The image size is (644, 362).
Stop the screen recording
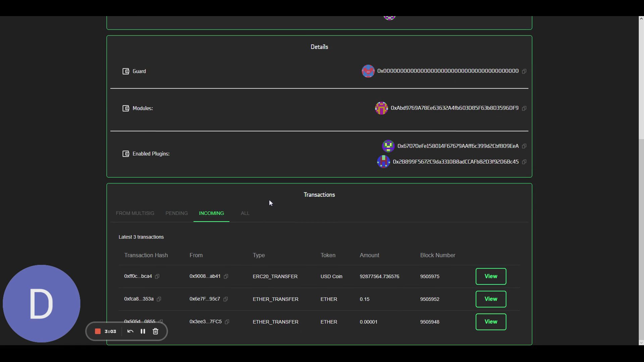click(x=98, y=331)
